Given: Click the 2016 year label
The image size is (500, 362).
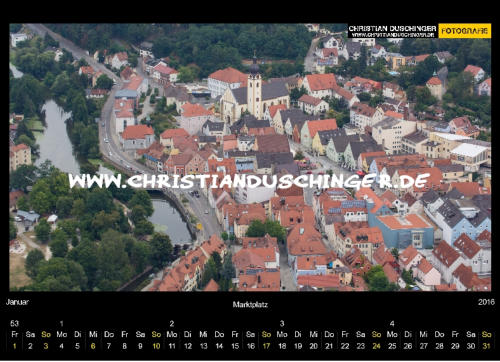Looking at the screenshot, I should coord(486,302).
